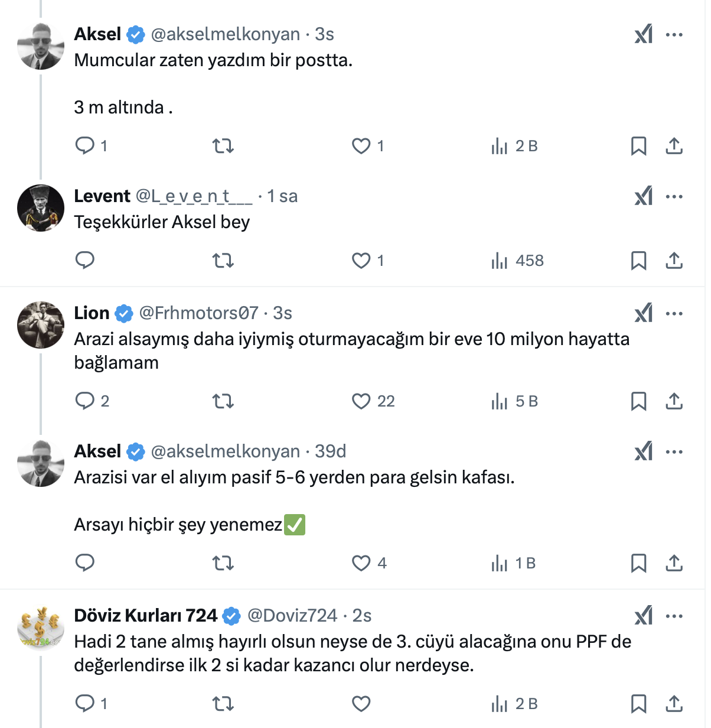Share Aksel's 'Arsayı hiçbir şey yenemez' tweet
Screen dimensions: 711x728
coord(674,563)
